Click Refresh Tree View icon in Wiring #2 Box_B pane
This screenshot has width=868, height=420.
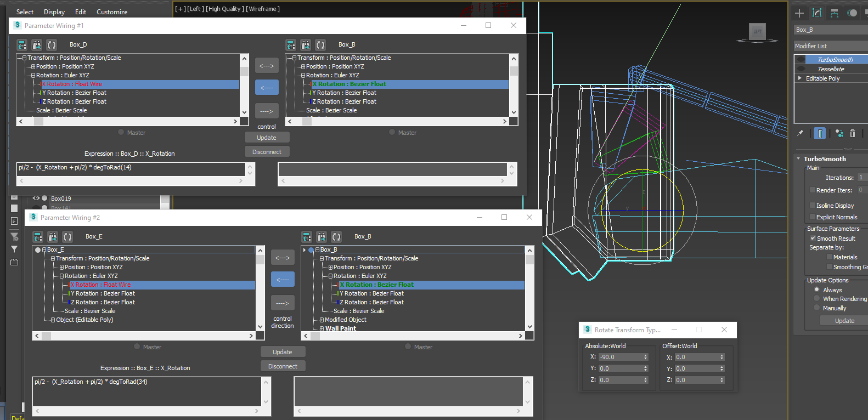point(336,237)
